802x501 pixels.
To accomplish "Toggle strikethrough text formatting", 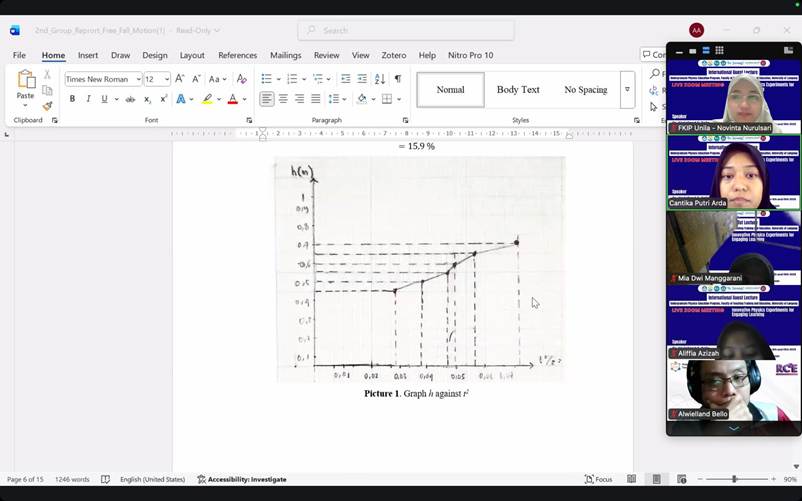I will coord(130,99).
